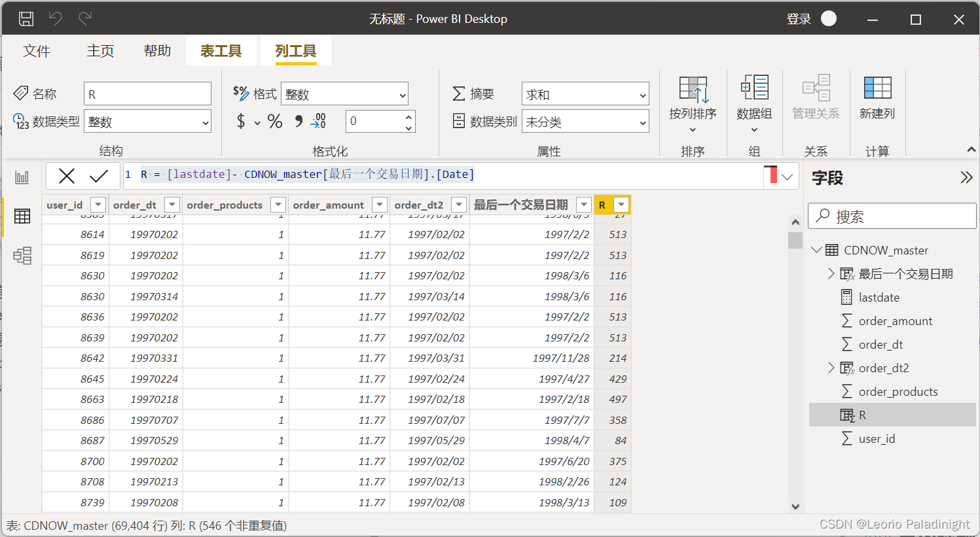Commit formula with the checkmark icon
980x537 pixels.
point(99,175)
